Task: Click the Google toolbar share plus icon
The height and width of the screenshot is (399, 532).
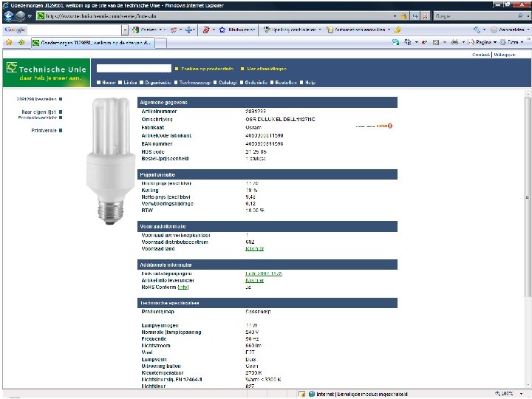Action: click(189, 30)
